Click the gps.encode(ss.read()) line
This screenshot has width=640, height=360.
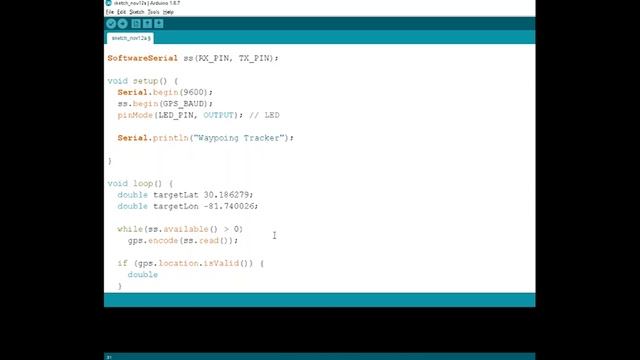[182, 241]
